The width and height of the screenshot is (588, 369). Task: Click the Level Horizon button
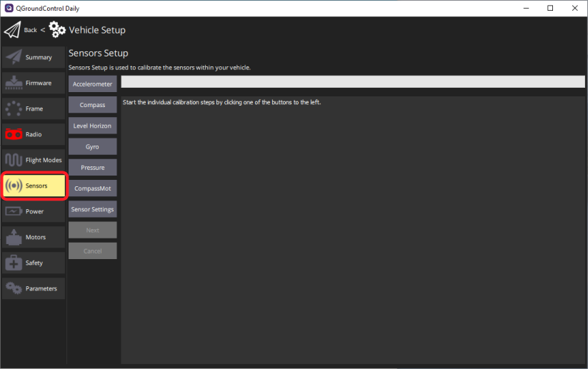tap(92, 126)
